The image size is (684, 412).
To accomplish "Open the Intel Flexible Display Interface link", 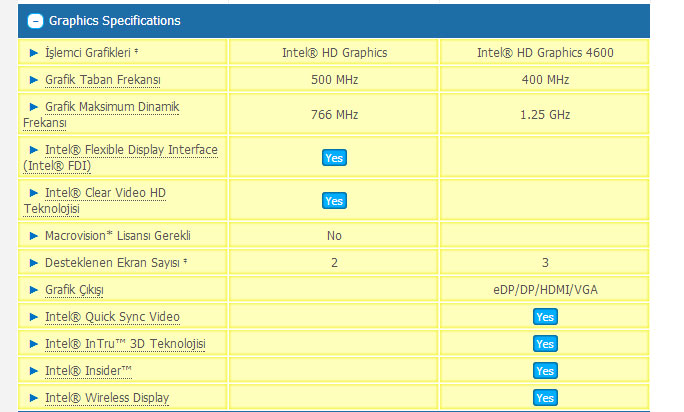I will 120,158.
